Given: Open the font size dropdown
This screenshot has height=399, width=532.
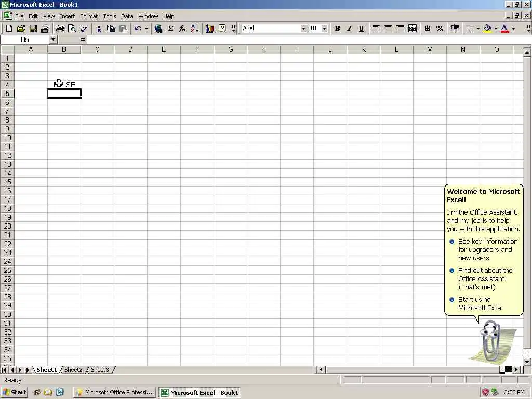Looking at the screenshot, I should point(324,29).
